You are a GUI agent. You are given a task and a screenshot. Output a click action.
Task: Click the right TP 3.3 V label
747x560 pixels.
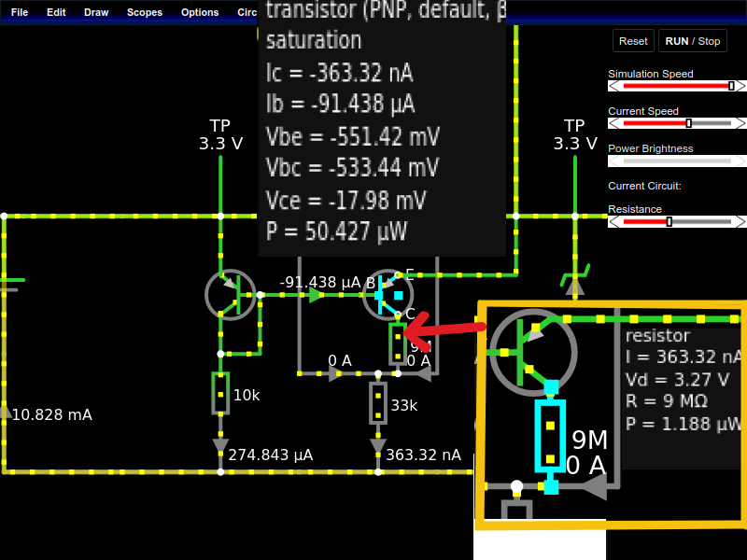pos(574,135)
